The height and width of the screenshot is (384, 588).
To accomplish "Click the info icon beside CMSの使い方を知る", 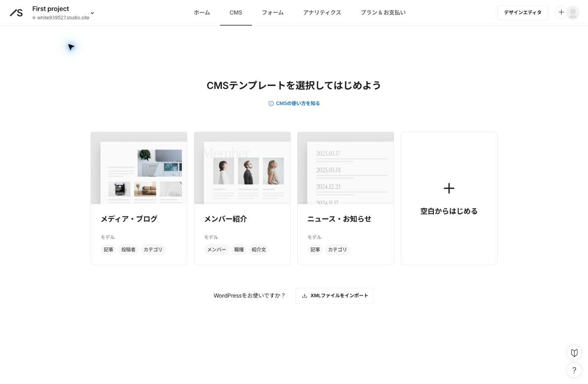I will pos(271,103).
